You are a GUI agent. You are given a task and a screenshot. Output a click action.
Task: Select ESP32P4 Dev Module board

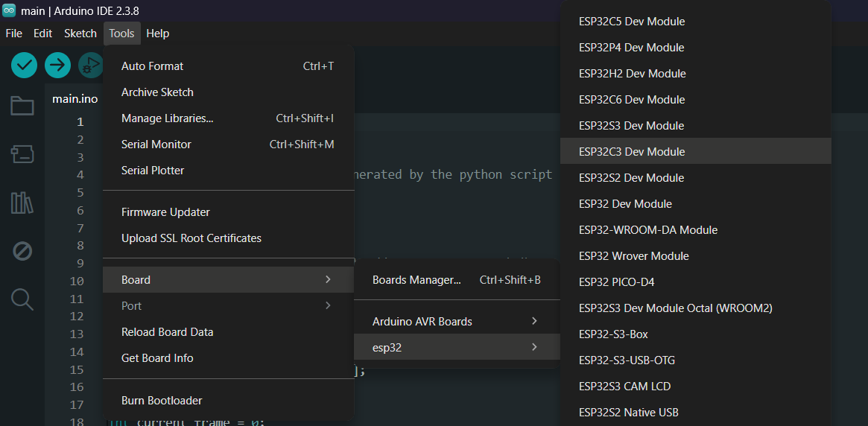(696, 48)
